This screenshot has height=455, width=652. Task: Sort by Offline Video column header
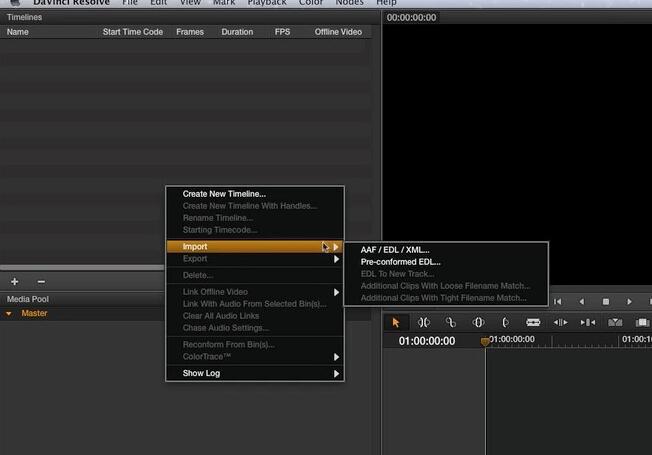pos(338,32)
